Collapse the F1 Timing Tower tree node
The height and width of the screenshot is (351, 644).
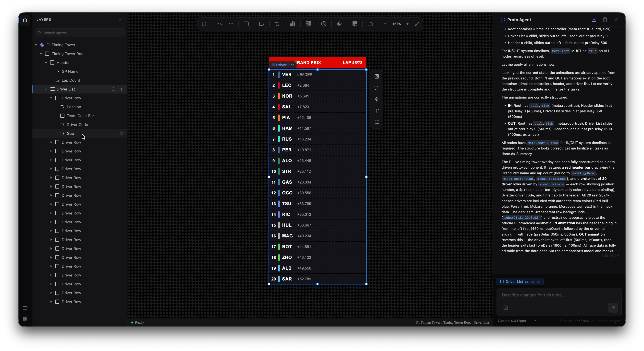(x=36, y=45)
